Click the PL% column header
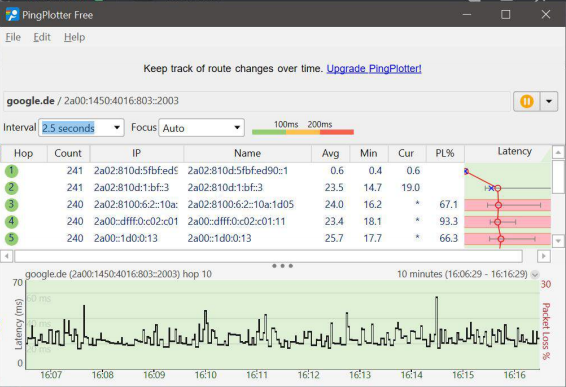This screenshot has height=387, width=566. pos(445,153)
